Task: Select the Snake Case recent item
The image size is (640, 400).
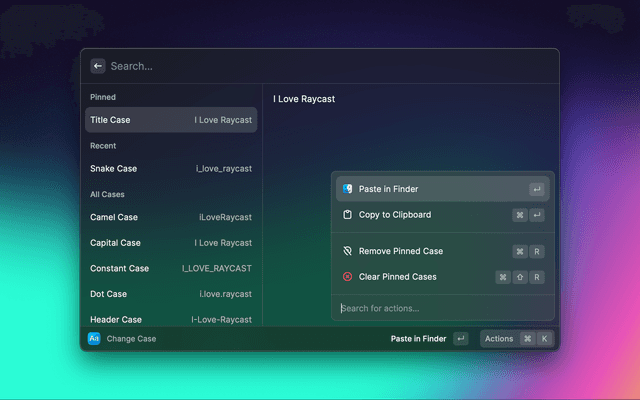Action: (171, 169)
